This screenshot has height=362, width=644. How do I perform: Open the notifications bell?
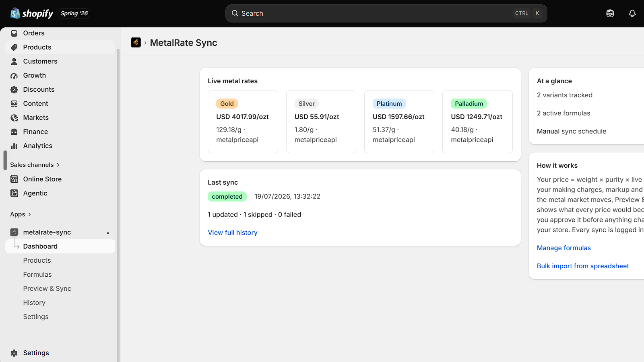click(x=632, y=13)
